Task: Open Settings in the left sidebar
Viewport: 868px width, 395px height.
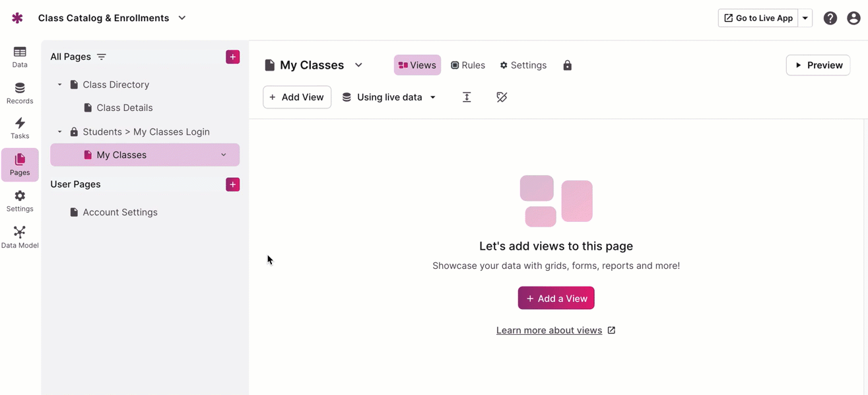Action: (x=20, y=201)
